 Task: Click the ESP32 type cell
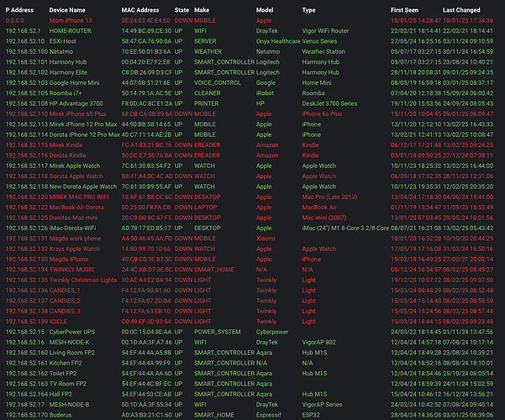click(x=311, y=415)
